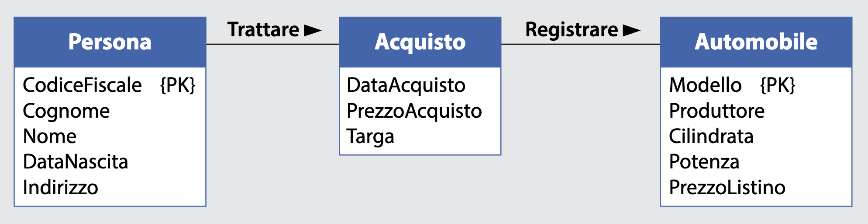This screenshot has width=868, height=224.
Task: Select the PrezzoAcquisto attribute
Action: (414, 111)
